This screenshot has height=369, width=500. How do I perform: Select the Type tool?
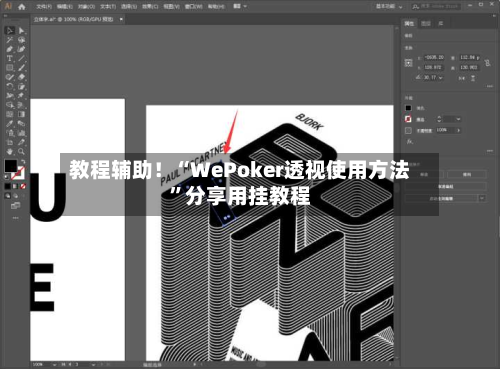(x=9, y=58)
